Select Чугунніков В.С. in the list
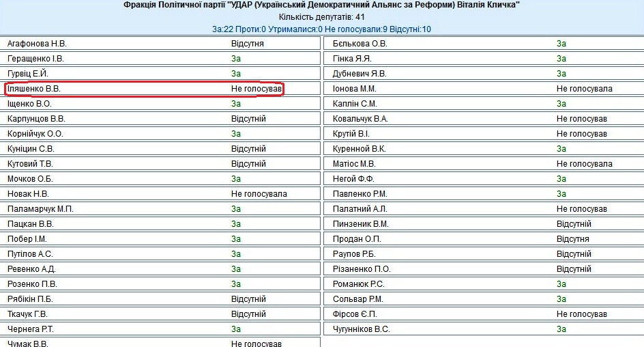 (x=362, y=329)
